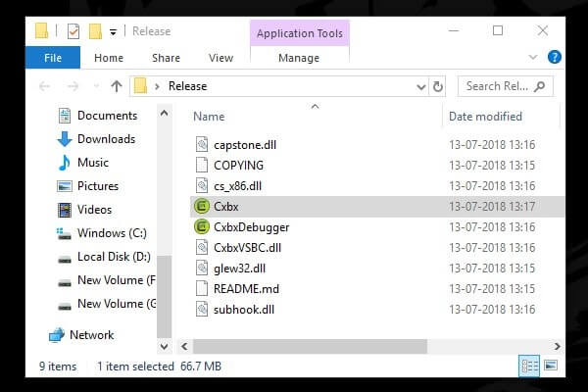Click the New Folder icon in title bar

pyautogui.click(x=95, y=31)
